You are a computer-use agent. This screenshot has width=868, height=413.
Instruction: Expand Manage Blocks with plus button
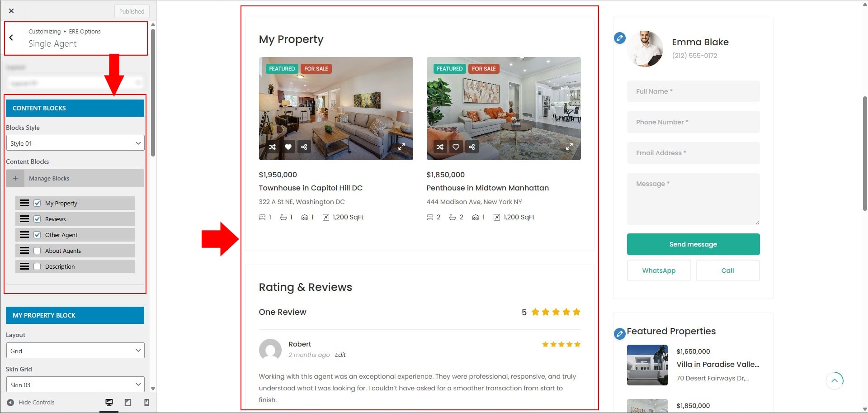click(15, 179)
